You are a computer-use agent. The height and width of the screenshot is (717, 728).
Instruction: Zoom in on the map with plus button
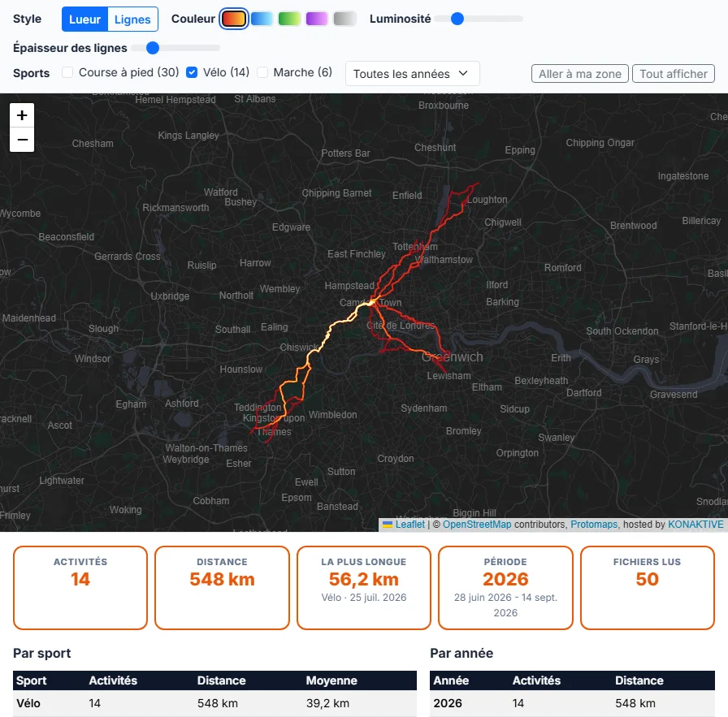22,115
